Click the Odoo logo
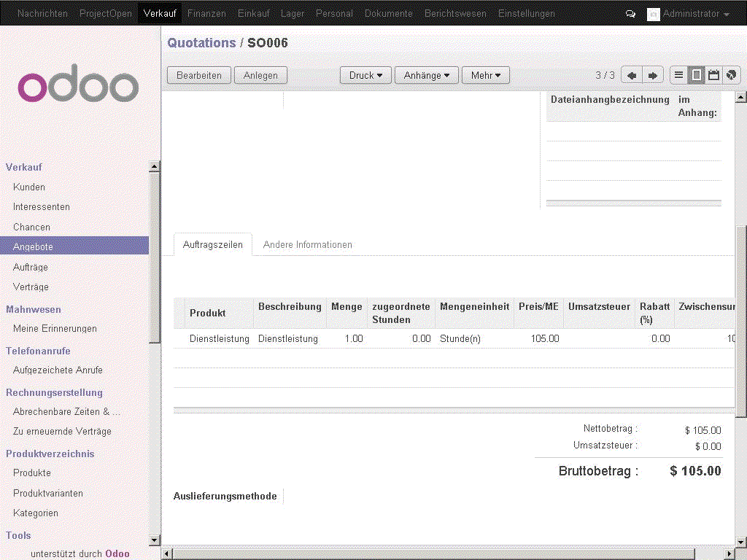 [78, 83]
